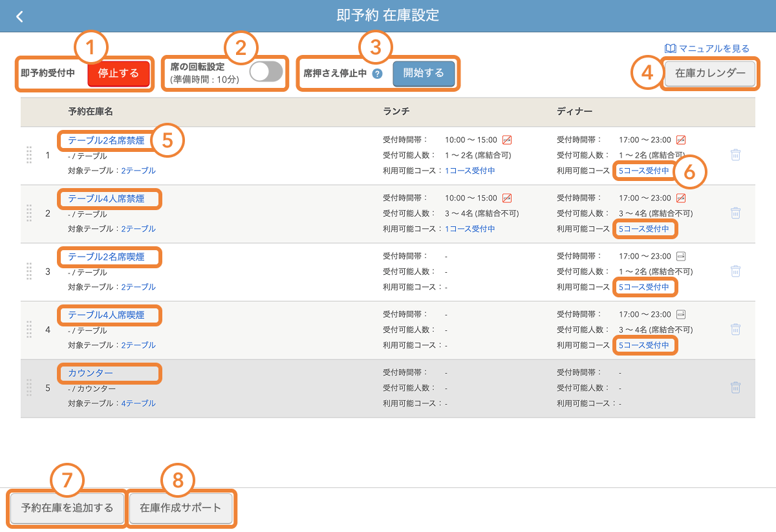This screenshot has height=532, width=776.
Task: Open the 在庫カレンダー
Action: (x=710, y=74)
